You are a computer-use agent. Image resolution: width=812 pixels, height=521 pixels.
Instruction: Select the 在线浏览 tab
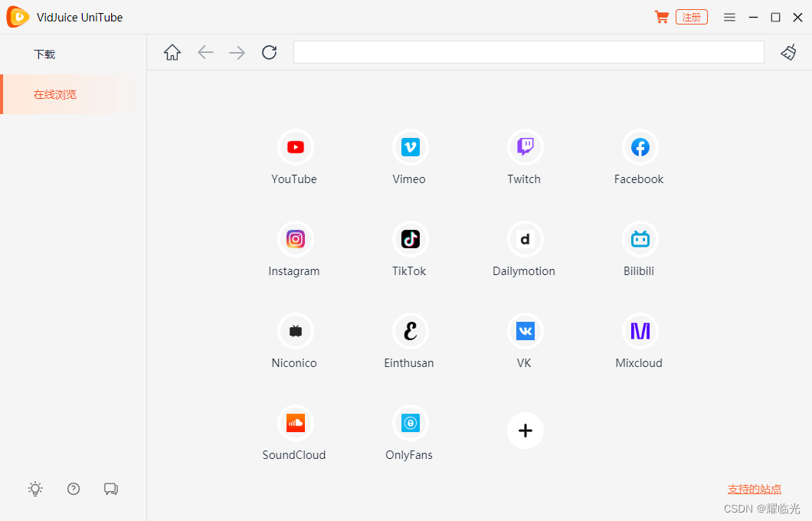pyautogui.click(x=74, y=94)
